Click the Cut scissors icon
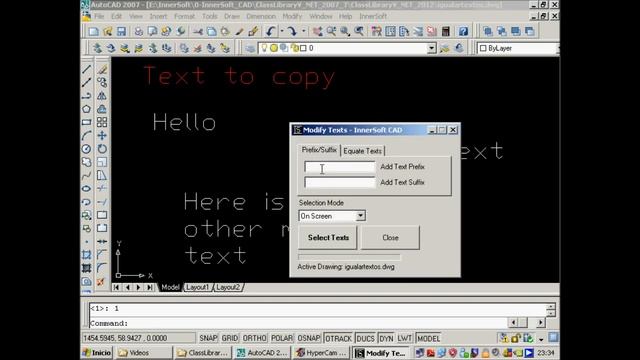 click(198, 31)
